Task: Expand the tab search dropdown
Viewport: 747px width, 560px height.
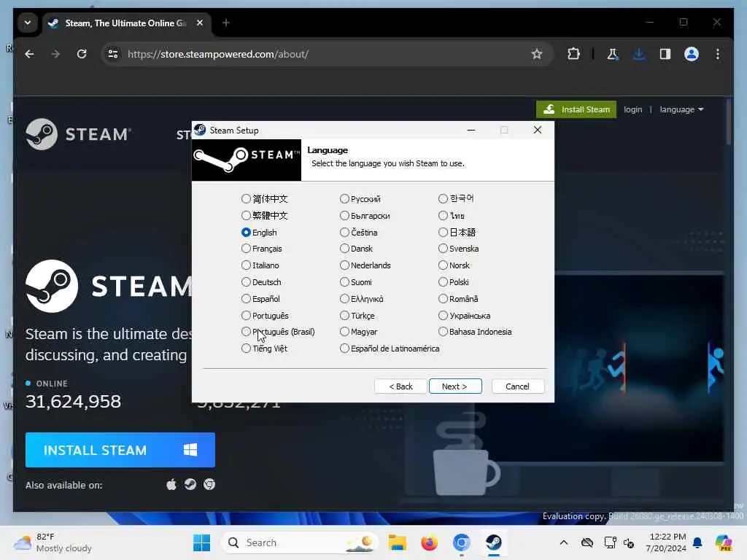Action: click(x=28, y=23)
